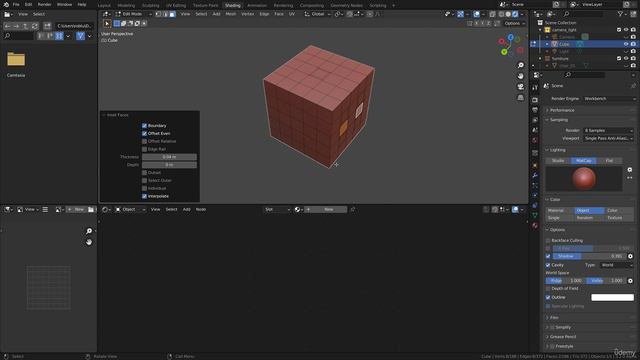Disable Cavity checkbox
The height and width of the screenshot is (360, 640).
[548, 265]
